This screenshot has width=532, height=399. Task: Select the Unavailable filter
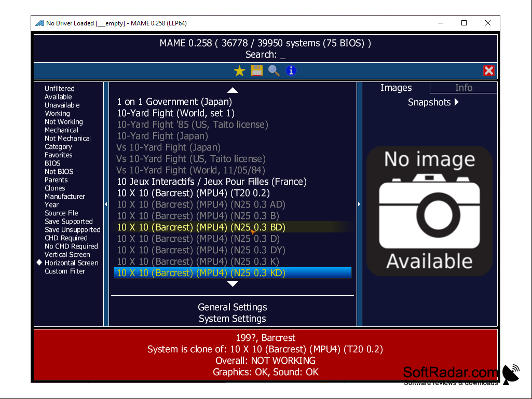[62, 105]
